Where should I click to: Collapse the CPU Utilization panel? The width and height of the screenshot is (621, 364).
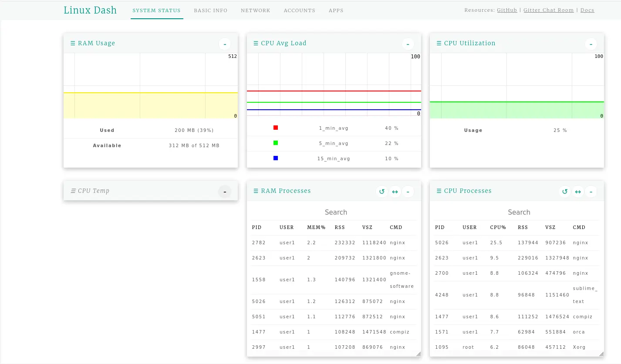pos(591,44)
